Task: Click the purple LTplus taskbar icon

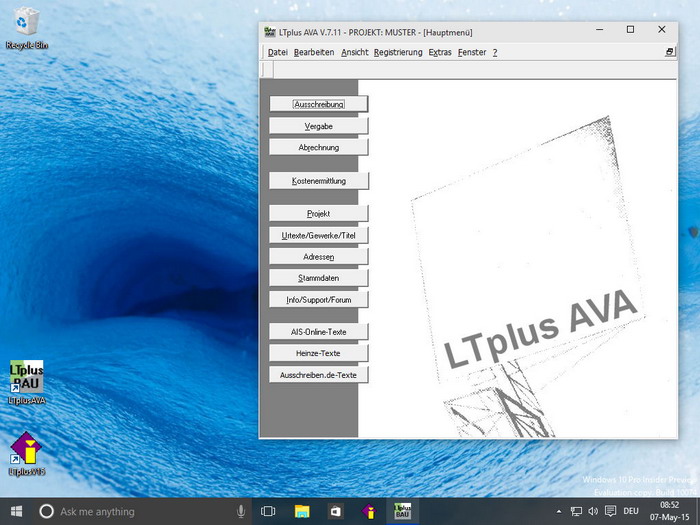Action: click(x=369, y=512)
